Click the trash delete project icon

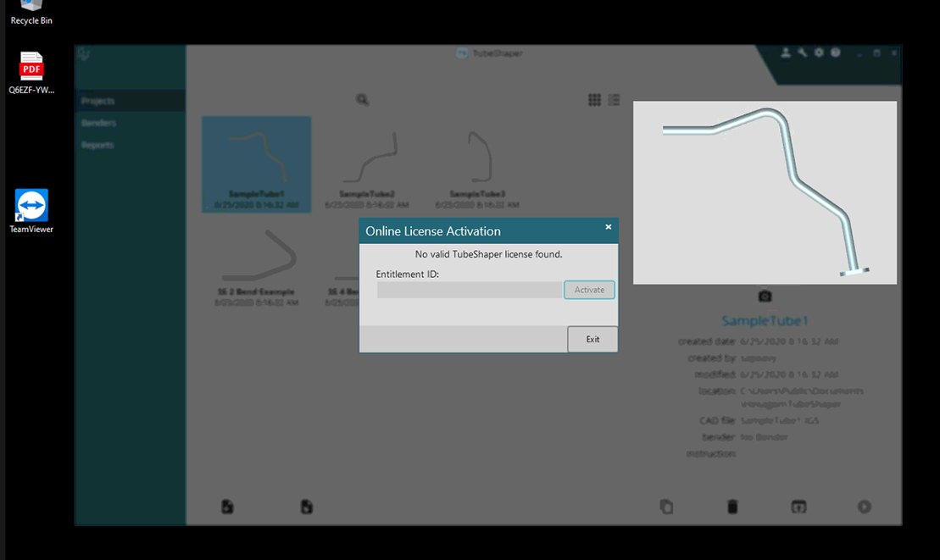pyautogui.click(x=732, y=507)
